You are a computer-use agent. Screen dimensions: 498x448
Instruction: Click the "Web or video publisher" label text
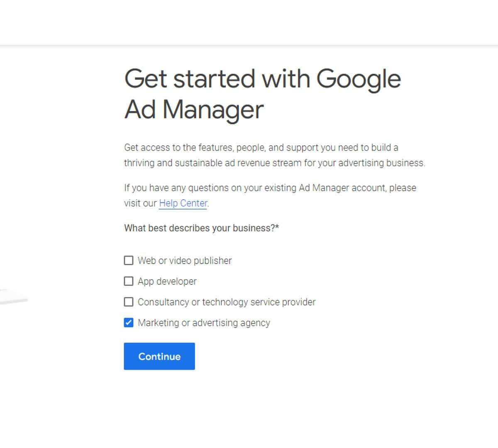(x=185, y=261)
